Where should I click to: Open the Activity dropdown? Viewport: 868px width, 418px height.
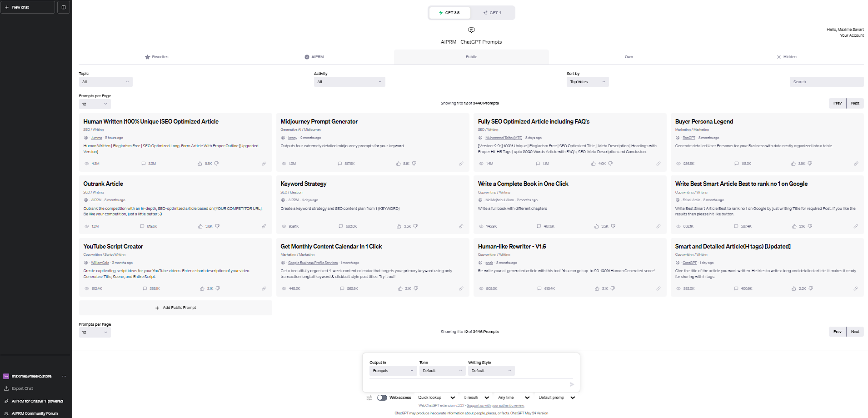[349, 82]
